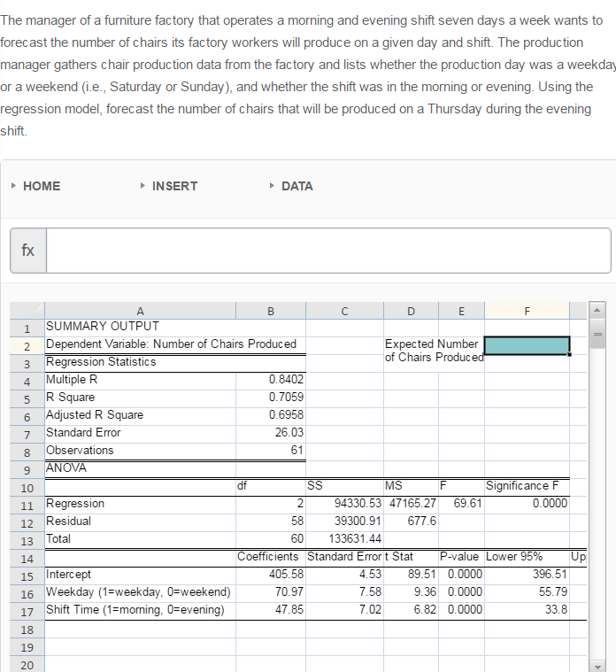
Task: Select column E header
Action: (x=462, y=311)
